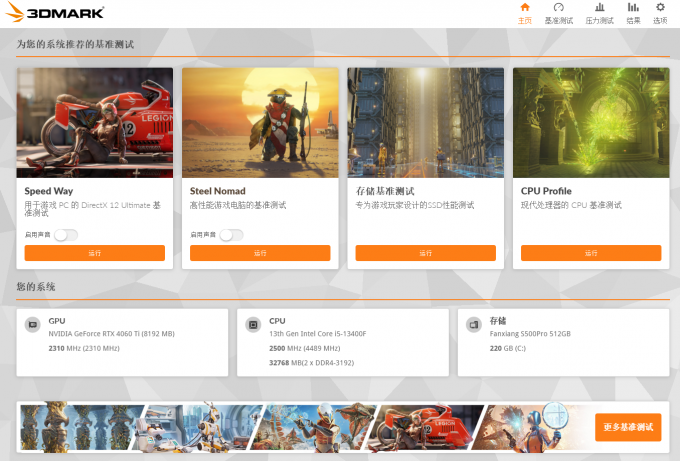Click the CPU chip icon
This screenshot has width=680, height=461.
253,324
